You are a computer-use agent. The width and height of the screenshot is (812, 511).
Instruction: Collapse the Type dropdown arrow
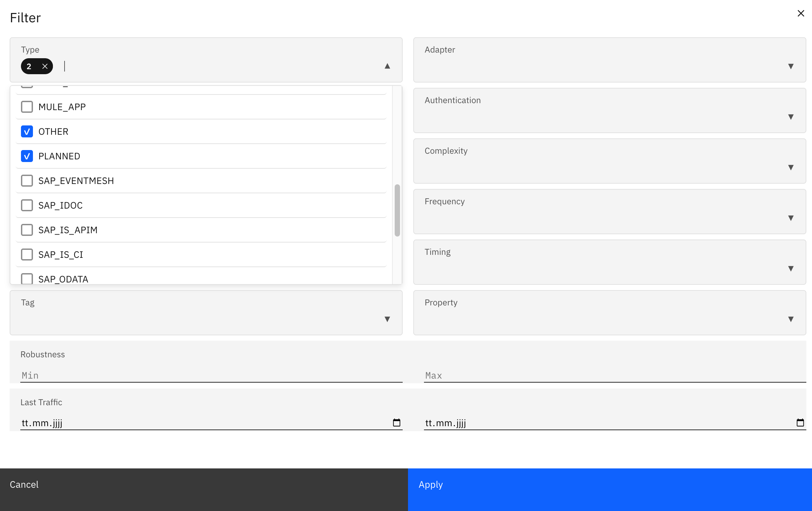pyautogui.click(x=387, y=67)
